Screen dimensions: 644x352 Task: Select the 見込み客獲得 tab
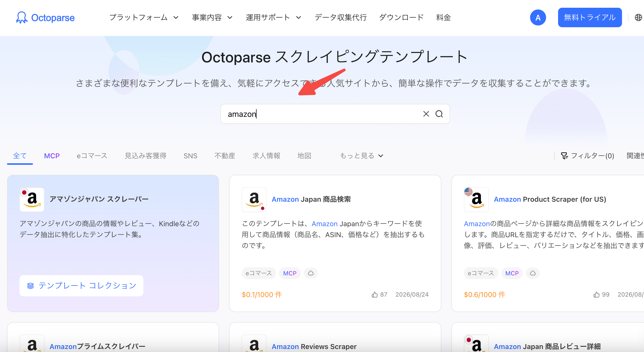(x=145, y=156)
